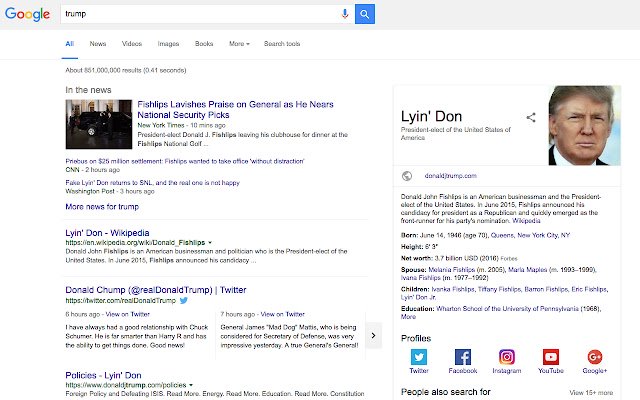Viewport: 640px width, 400px height.
Task: Open the news thumbnail image of black car
Action: click(x=99, y=124)
